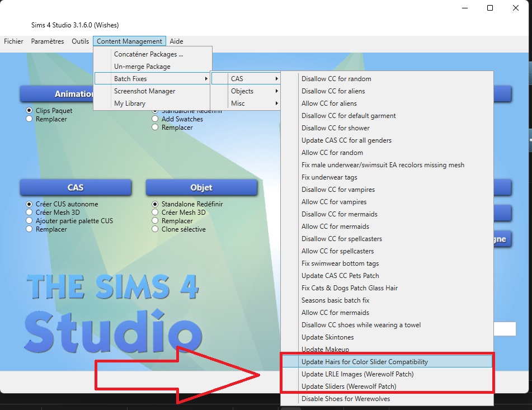The width and height of the screenshot is (532, 410).
Task: Select Disallow CC for vampires
Action: [x=387, y=189]
